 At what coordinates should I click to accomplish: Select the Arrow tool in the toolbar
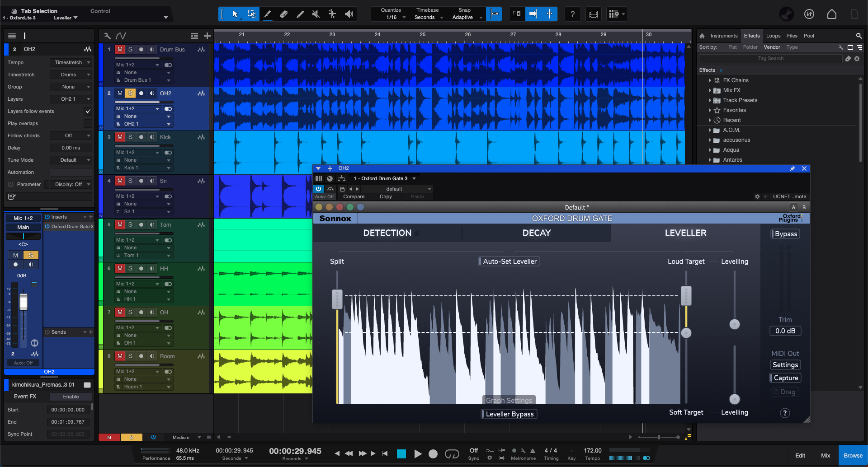coord(235,14)
